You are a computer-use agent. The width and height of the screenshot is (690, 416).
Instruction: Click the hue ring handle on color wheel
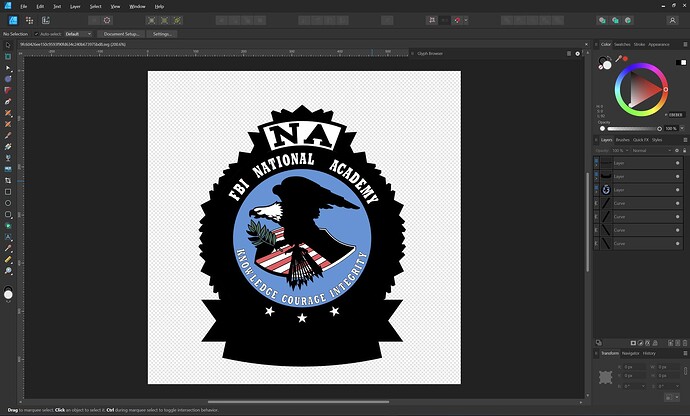(x=665, y=89)
